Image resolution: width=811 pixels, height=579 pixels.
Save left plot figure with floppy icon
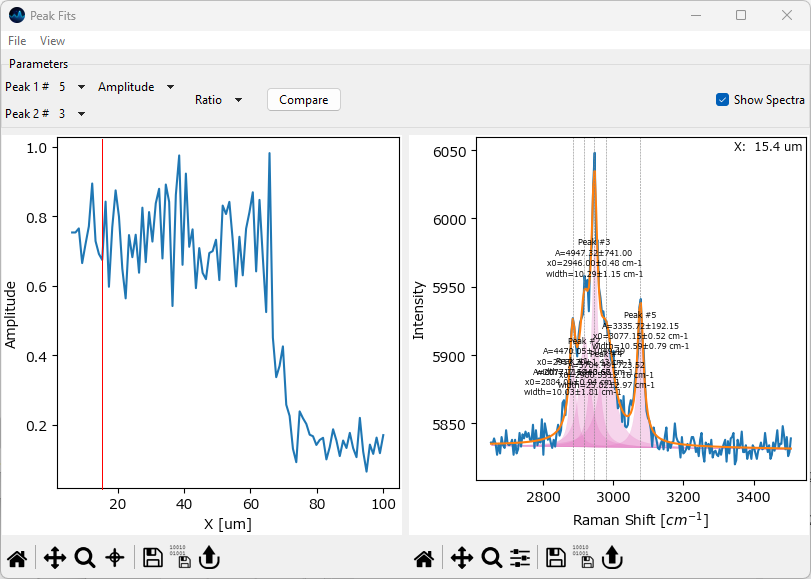[152, 558]
